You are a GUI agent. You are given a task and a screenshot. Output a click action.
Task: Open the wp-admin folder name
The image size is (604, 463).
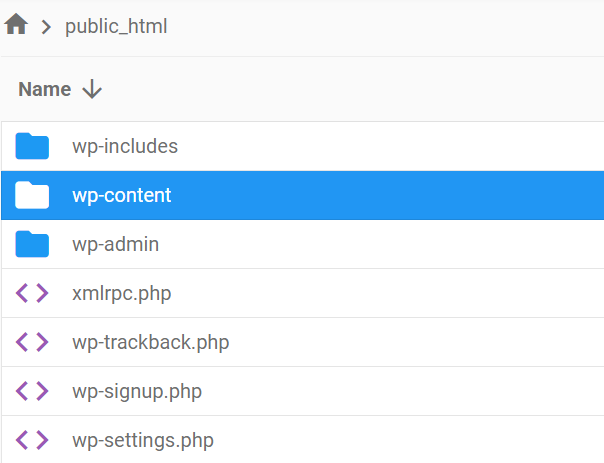pyautogui.click(x=116, y=244)
